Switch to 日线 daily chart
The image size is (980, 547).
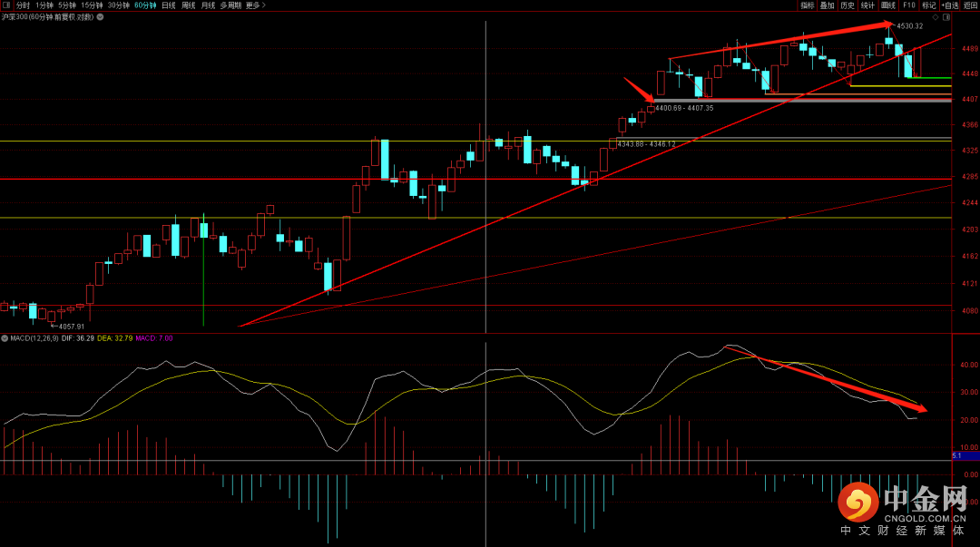[169, 5]
